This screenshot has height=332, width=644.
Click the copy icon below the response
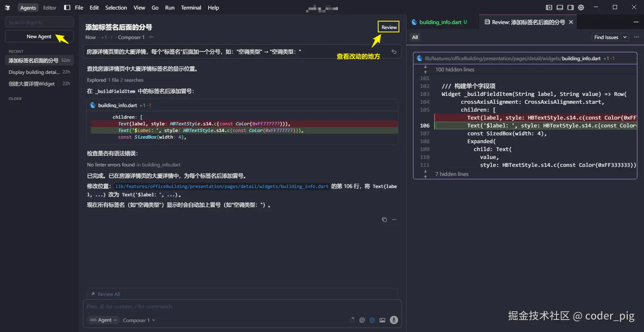(384, 220)
